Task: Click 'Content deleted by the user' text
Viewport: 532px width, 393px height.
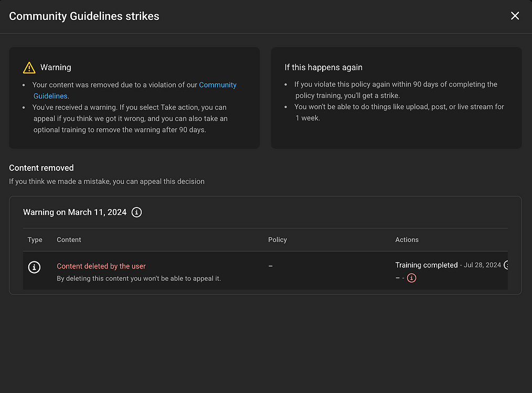Action: 101,266
